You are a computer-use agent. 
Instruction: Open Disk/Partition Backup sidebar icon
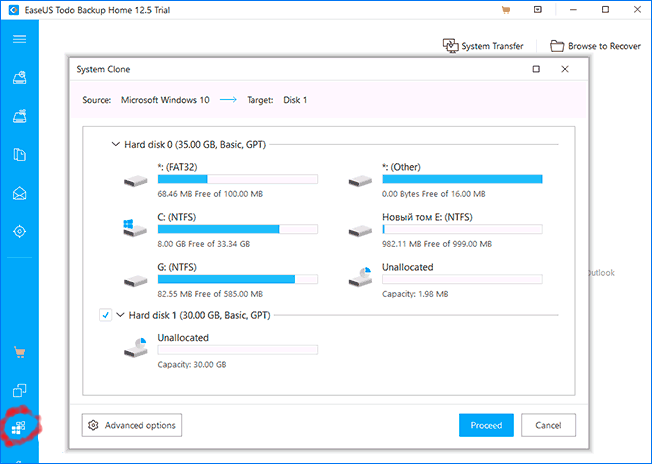click(x=20, y=77)
